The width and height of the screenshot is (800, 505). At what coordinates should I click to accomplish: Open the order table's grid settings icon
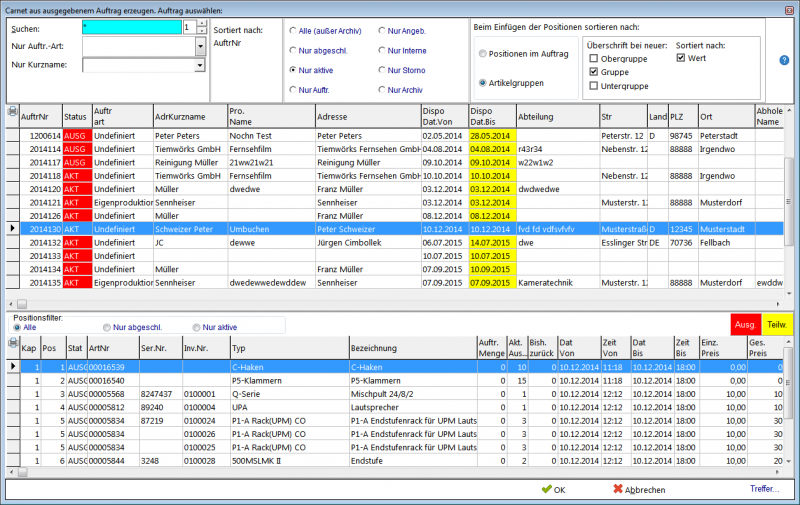pyautogui.click(x=12, y=111)
